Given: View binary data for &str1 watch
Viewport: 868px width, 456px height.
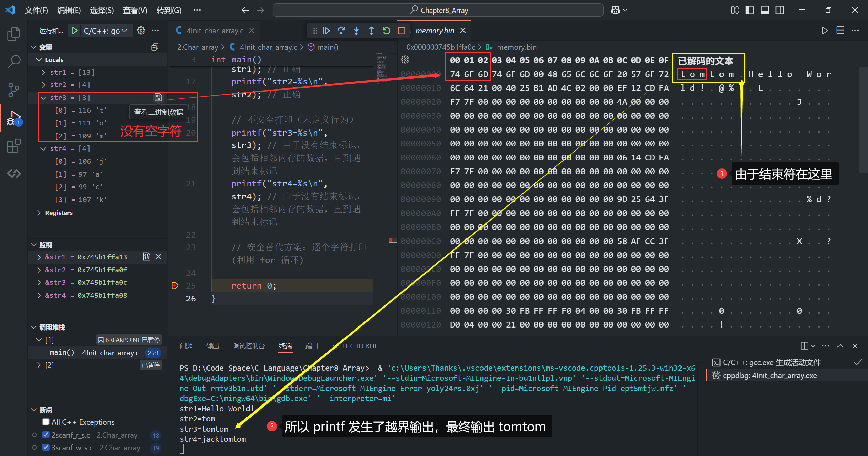Looking at the screenshot, I should [146, 257].
